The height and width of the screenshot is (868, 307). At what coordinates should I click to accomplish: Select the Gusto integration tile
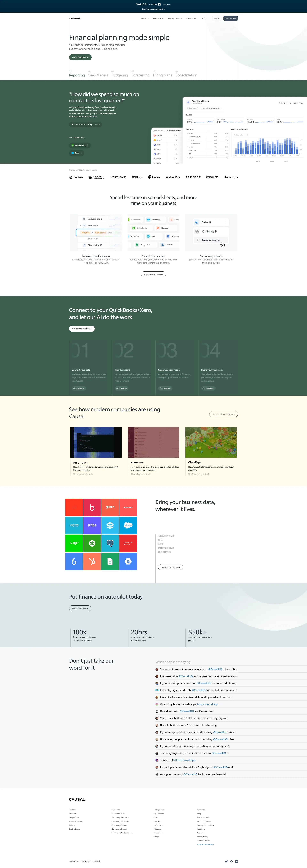click(x=110, y=507)
